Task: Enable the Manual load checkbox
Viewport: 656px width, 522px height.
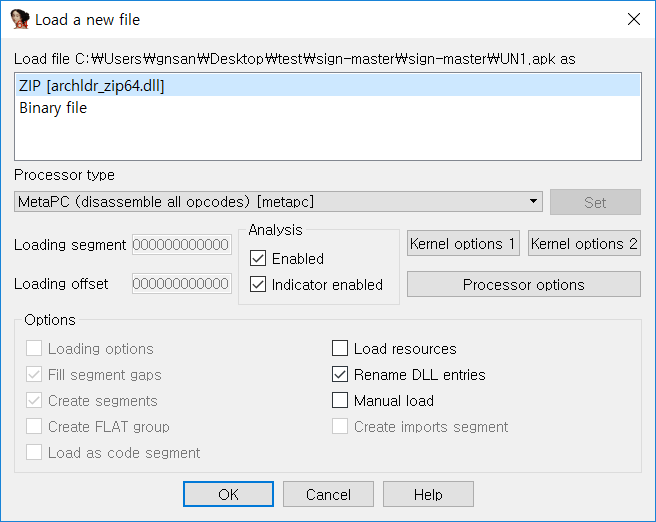Action: (x=340, y=400)
